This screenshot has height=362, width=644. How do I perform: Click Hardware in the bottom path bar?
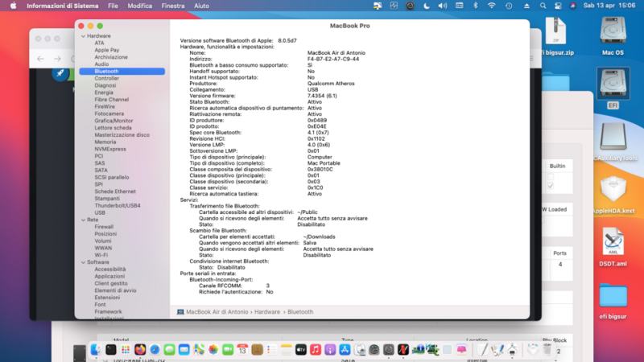[267, 312]
